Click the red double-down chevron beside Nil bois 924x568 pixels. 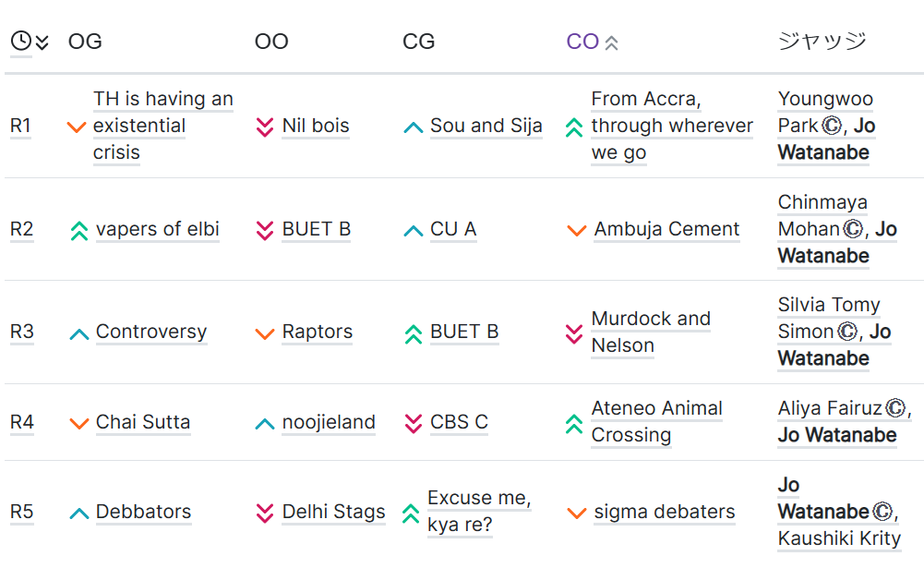point(265,127)
